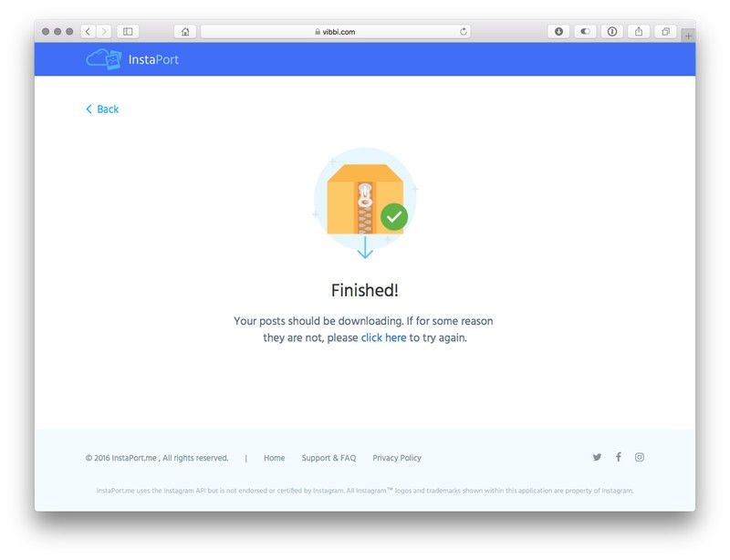Show all tabs overview button
730x560 pixels.
[666, 32]
